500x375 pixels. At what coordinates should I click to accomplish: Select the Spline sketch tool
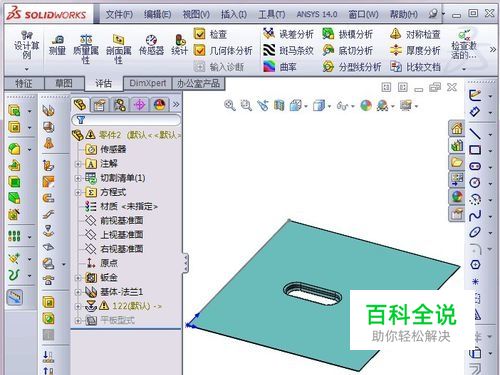point(475,215)
